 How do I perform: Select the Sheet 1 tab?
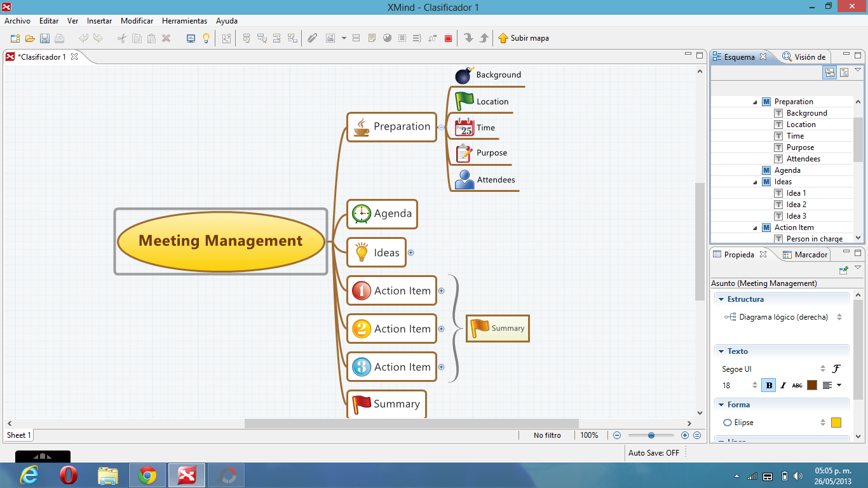click(x=18, y=435)
